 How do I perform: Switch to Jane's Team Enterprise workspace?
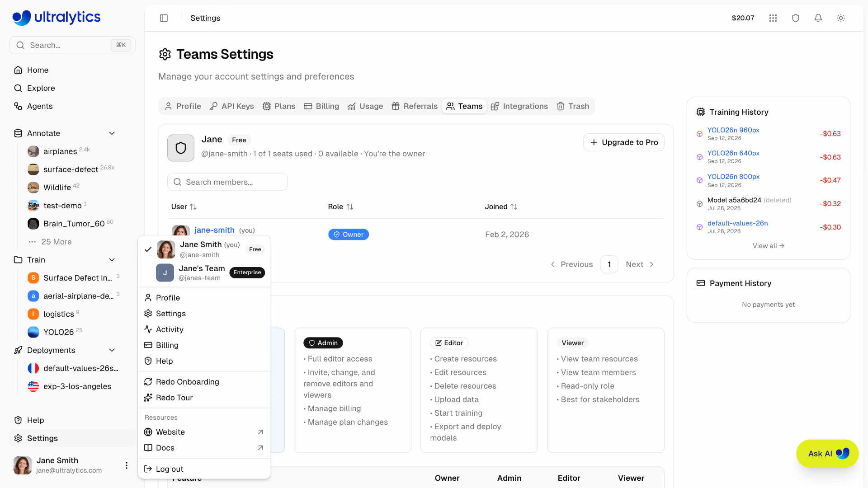(204, 272)
